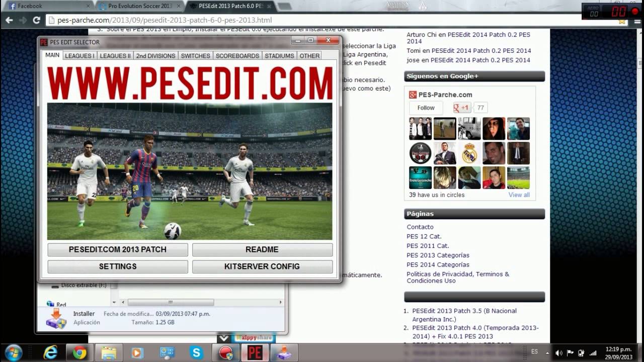The height and width of the screenshot is (362, 644).
Task: Open PES 2013 Categorías link
Action: [x=438, y=255]
